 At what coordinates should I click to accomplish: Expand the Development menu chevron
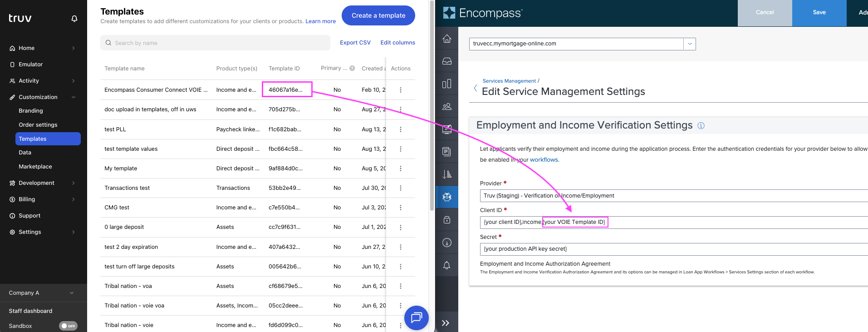click(74, 183)
